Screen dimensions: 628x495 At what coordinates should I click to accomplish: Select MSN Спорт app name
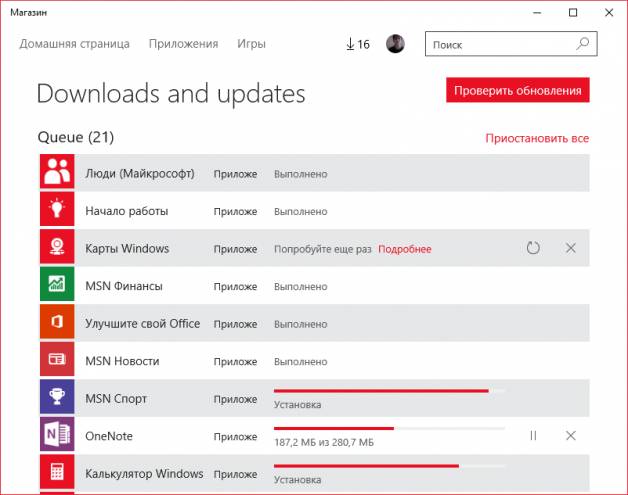pos(116,399)
